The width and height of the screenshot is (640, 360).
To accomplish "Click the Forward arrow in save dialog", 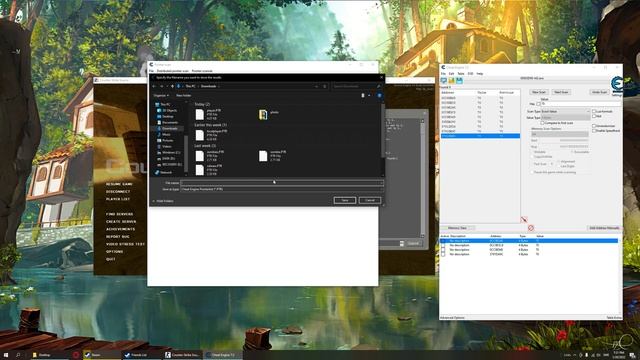I will pyautogui.click(x=162, y=86).
